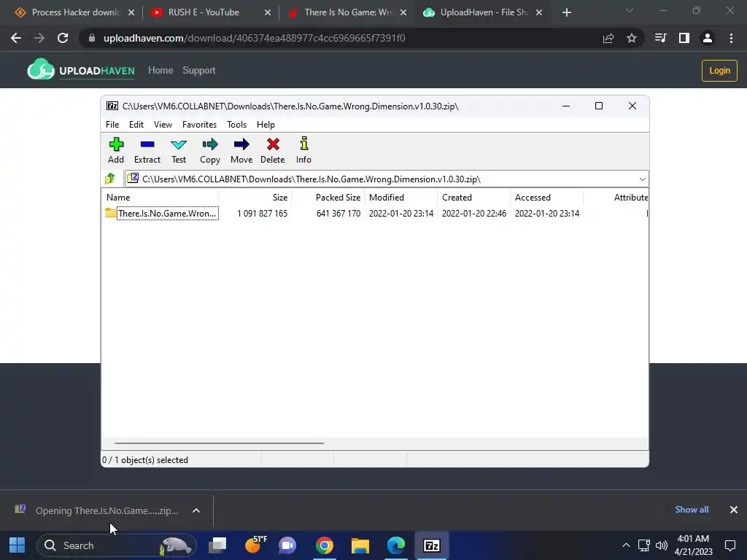Screen dimensions: 747x560
Task: Click size value 1 091 827 165
Action: click(263, 214)
